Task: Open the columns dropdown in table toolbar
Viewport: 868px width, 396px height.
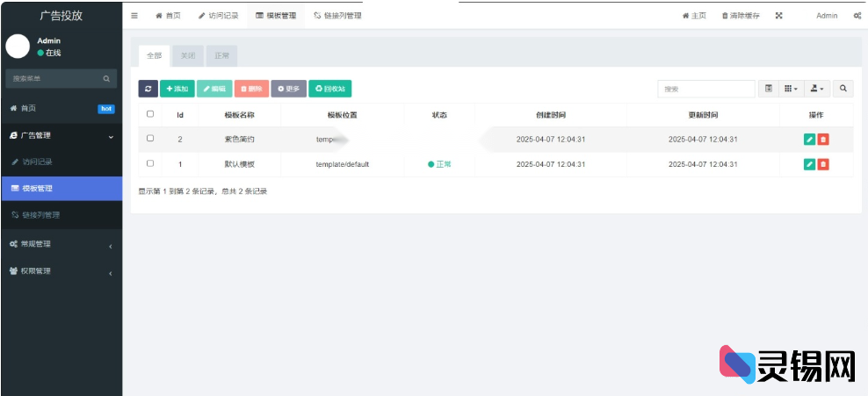Action: 791,89
